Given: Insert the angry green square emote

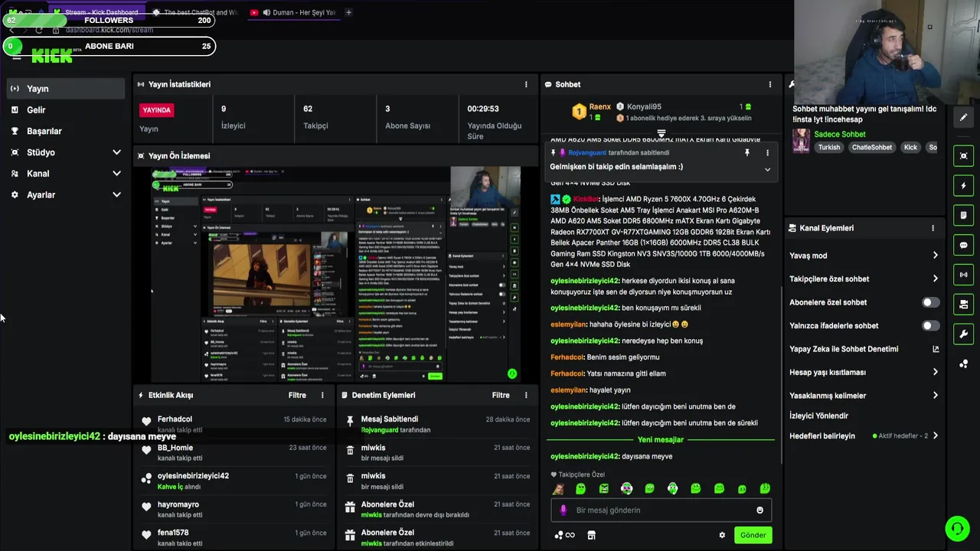Looking at the screenshot, I should 604,489.
